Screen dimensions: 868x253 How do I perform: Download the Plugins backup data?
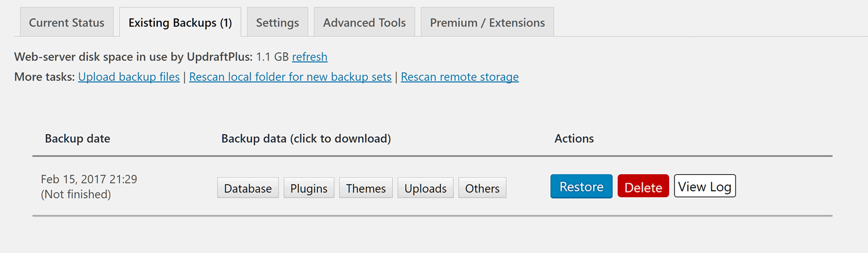tap(309, 188)
